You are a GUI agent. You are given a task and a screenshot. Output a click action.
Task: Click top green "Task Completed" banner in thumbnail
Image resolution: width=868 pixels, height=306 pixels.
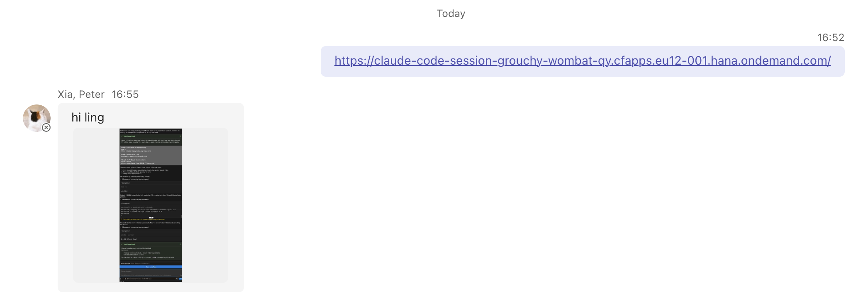coord(150,136)
